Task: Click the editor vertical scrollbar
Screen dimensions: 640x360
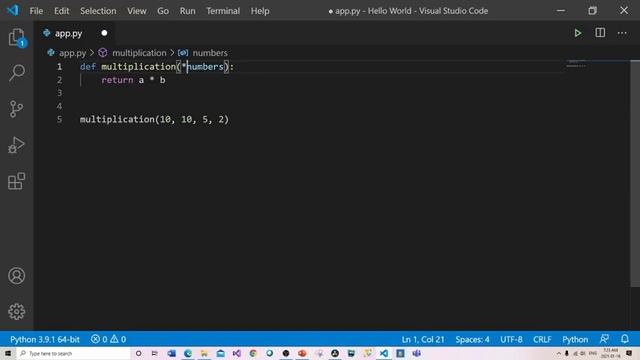Action: [x=635, y=173]
